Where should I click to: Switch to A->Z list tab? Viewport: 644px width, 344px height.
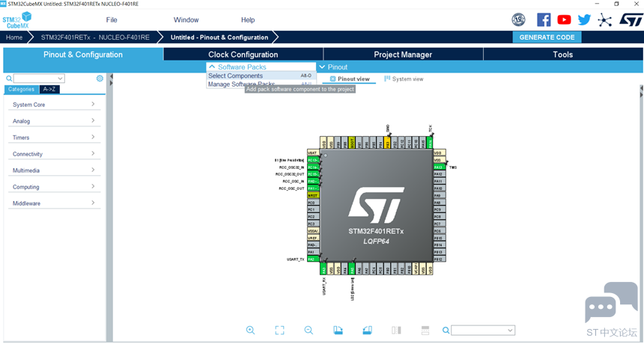(49, 90)
